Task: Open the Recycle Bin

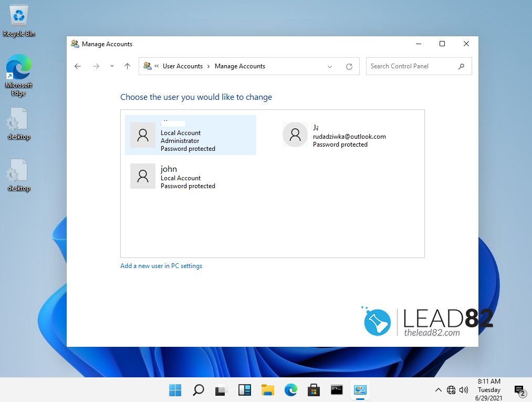Action: point(18,16)
